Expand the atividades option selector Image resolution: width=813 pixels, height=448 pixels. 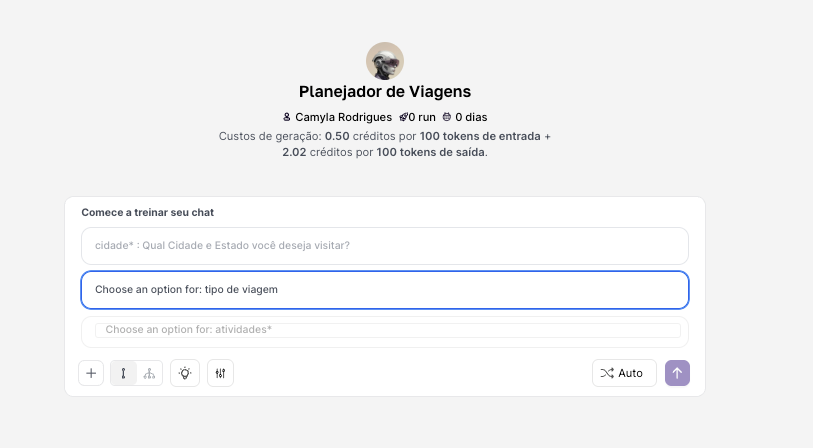point(387,329)
